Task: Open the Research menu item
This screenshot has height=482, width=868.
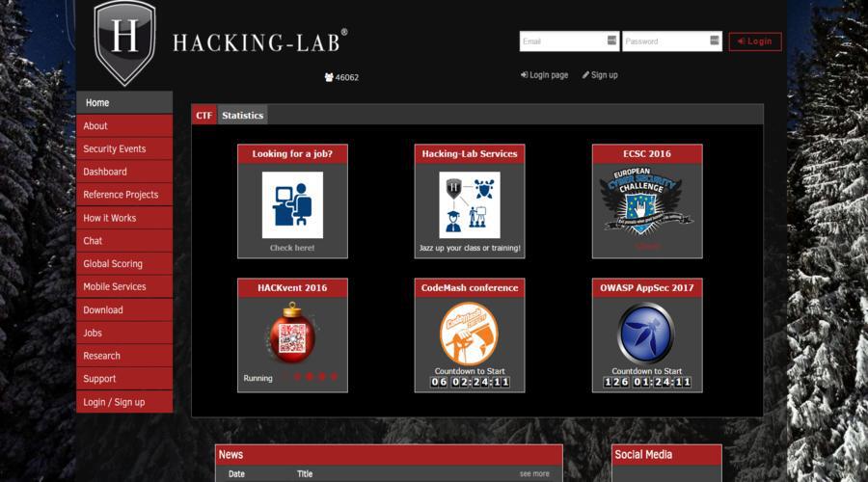Action: click(x=124, y=356)
